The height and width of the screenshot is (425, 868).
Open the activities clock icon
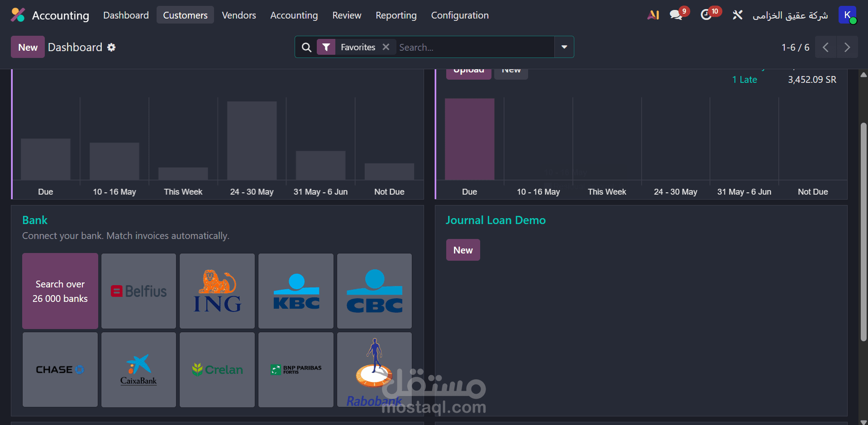click(706, 15)
